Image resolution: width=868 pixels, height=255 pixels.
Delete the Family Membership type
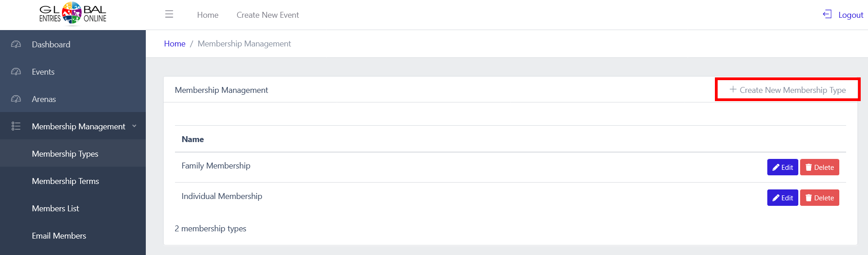(819, 167)
